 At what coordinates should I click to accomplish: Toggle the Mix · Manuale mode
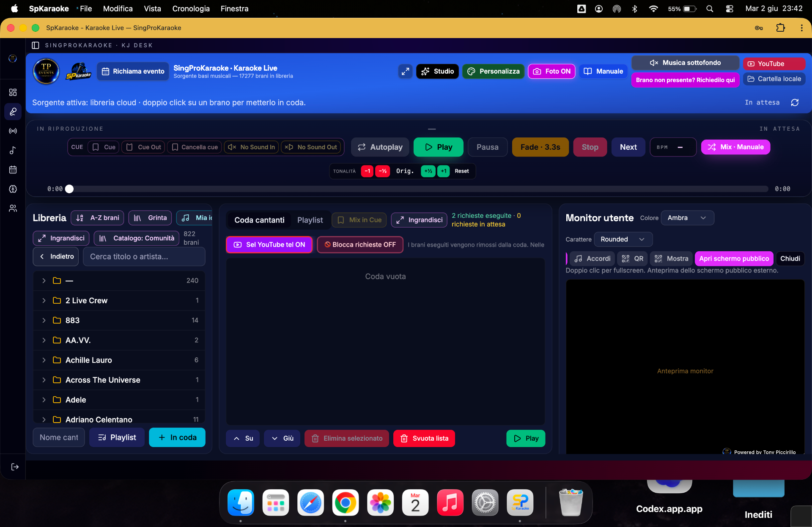click(x=735, y=147)
